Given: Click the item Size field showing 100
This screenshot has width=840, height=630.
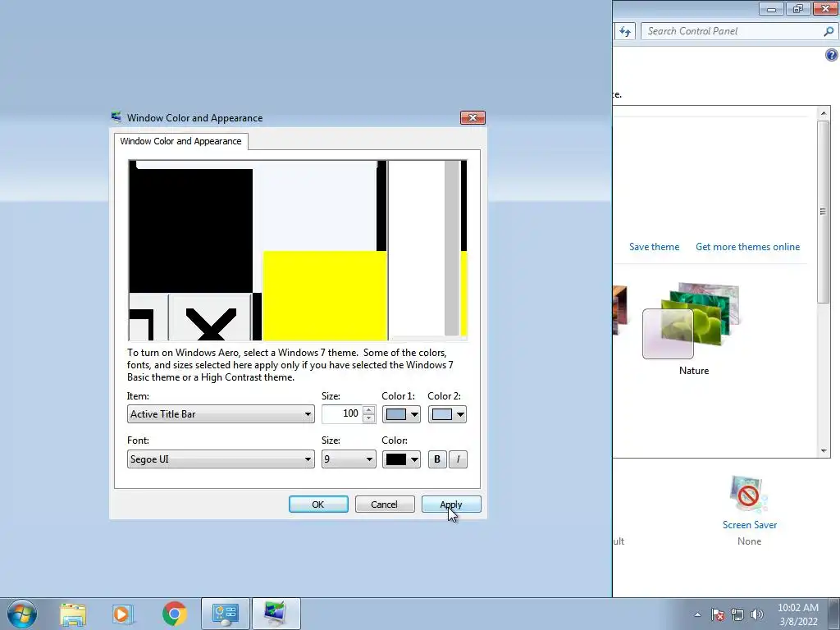Looking at the screenshot, I should 342,413.
